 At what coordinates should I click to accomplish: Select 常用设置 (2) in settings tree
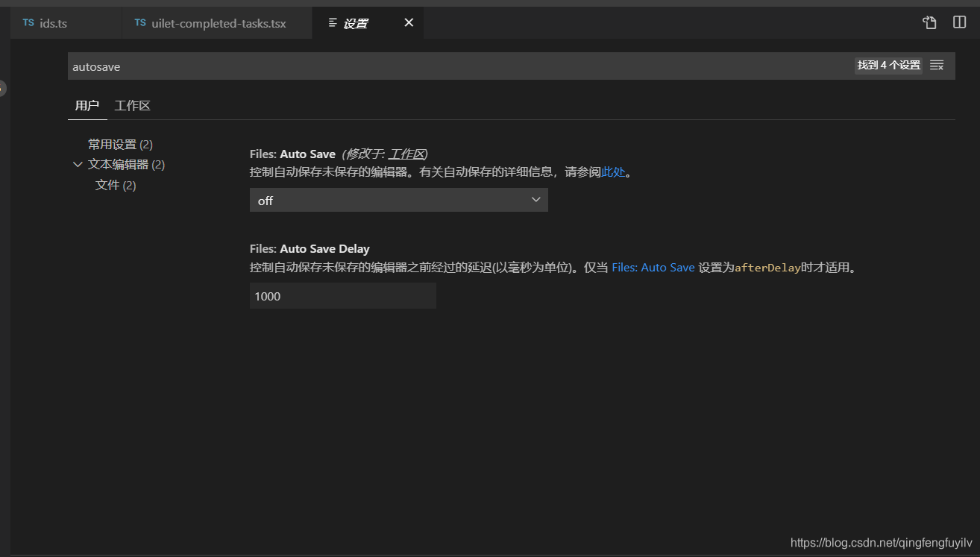[x=120, y=144]
